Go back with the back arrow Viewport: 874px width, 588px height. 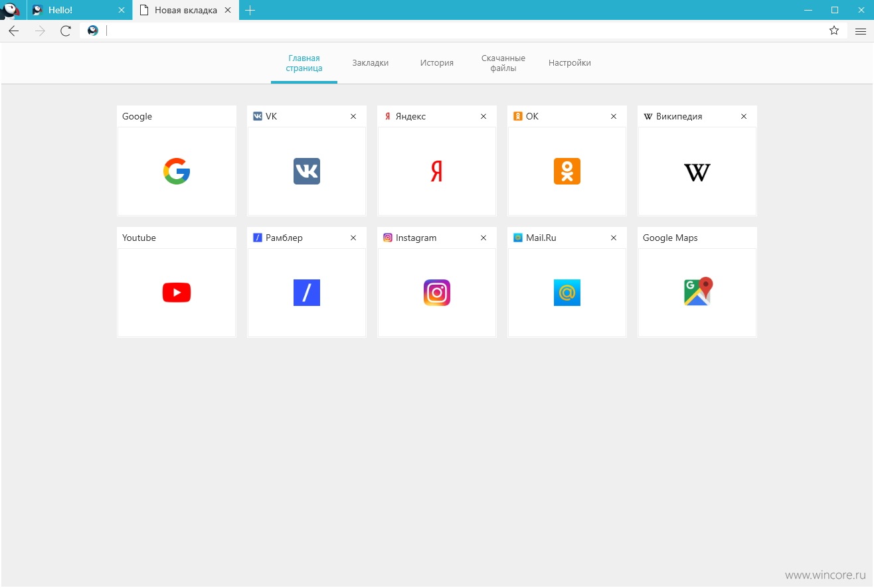(x=14, y=31)
